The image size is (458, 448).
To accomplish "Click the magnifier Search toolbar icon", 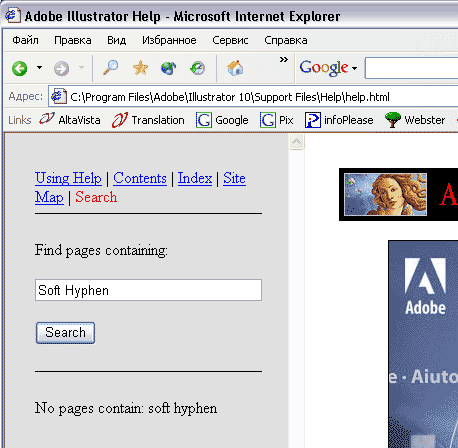I will click(110, 68).
